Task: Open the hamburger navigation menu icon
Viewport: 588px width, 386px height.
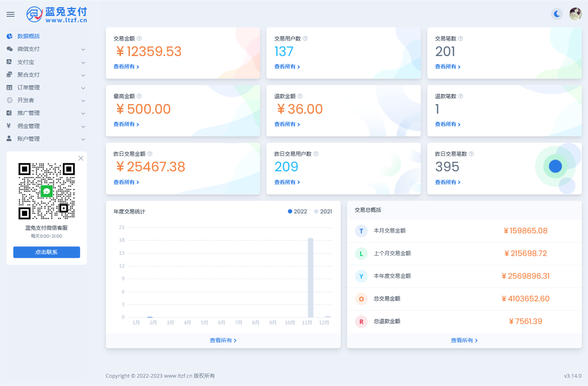Action: (10, 14)
